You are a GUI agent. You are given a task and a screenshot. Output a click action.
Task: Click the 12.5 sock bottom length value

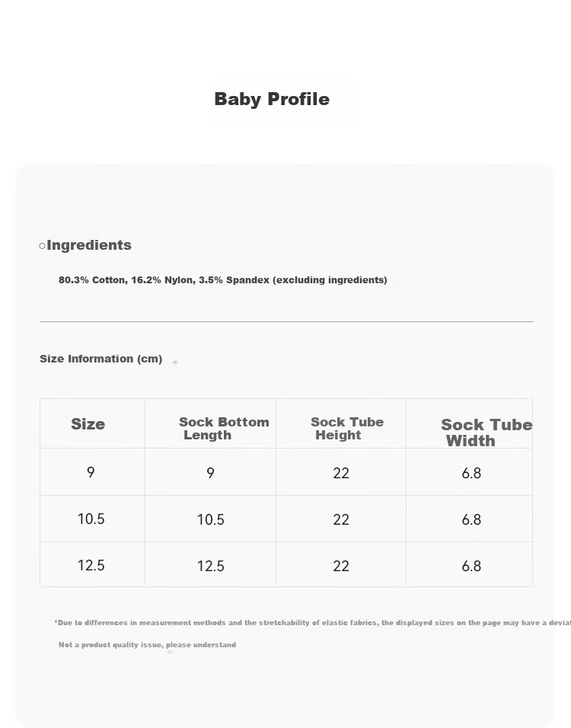click(x=211, y=566)
